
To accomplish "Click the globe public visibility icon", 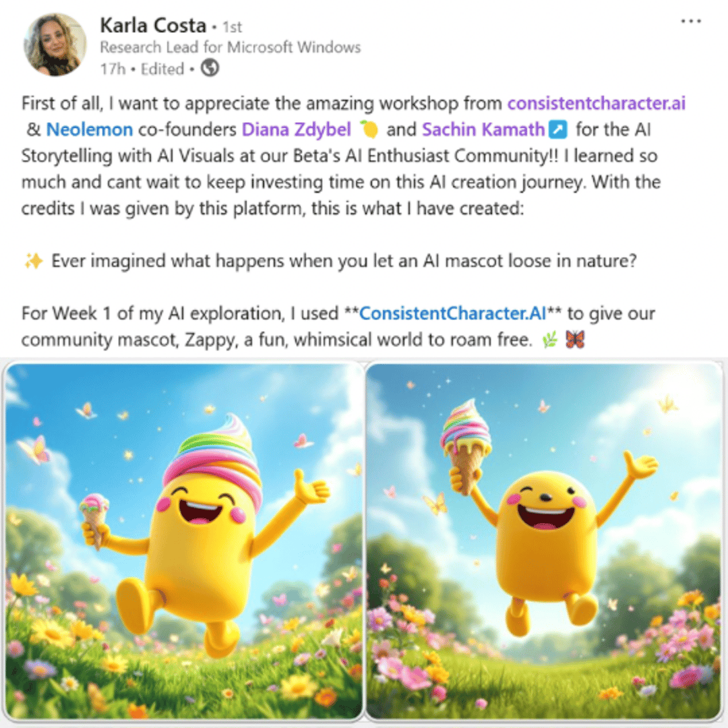I will [210, 68].
